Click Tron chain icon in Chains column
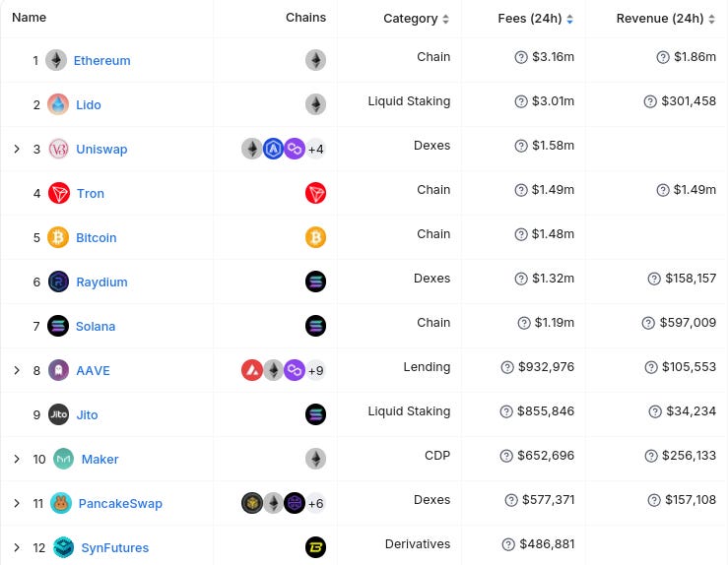Image resolution: width=728 pixels, height=565 pixels. 315,193
